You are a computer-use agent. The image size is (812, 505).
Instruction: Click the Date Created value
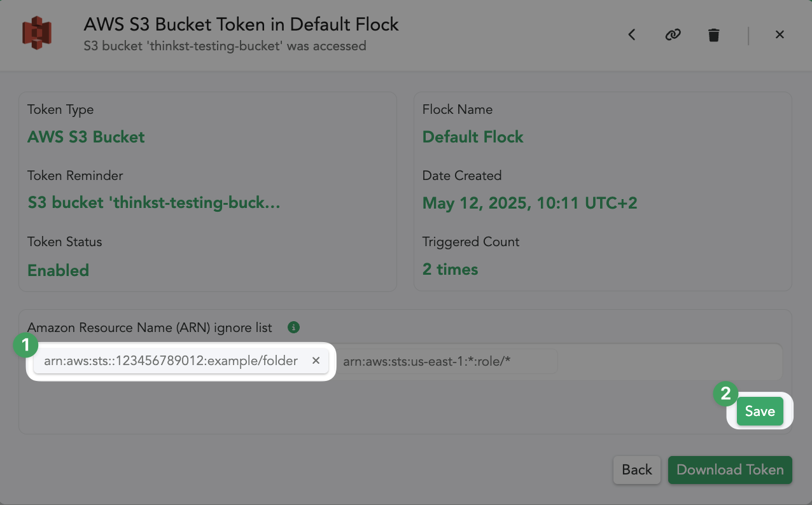click(x=530, y=203)
